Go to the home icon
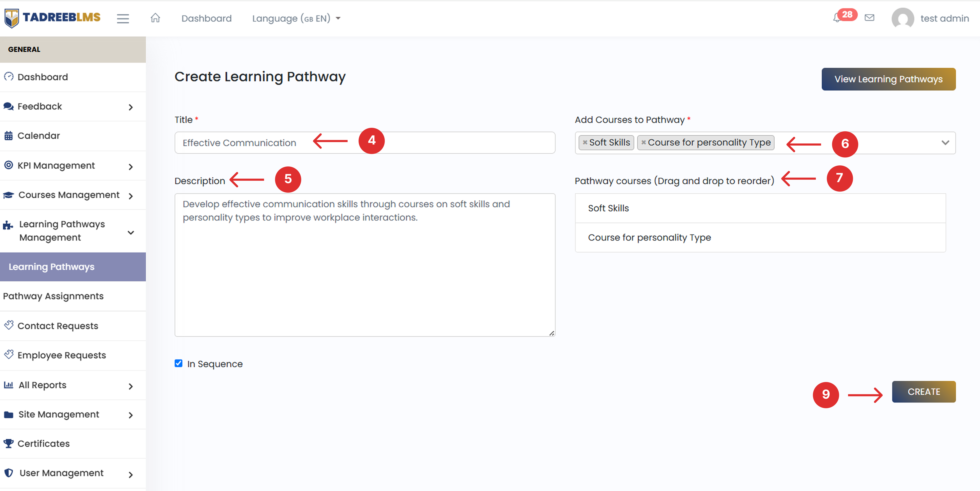 click(155, 18)
